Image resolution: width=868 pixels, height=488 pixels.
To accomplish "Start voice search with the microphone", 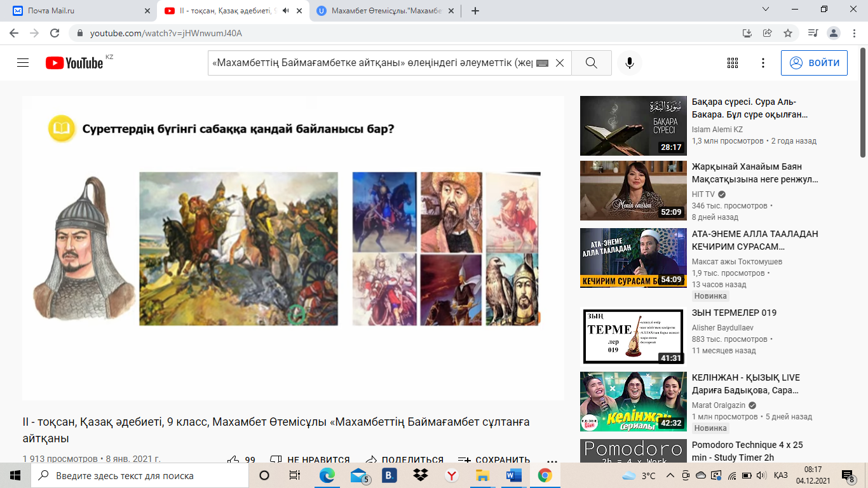I will [630, 63].
